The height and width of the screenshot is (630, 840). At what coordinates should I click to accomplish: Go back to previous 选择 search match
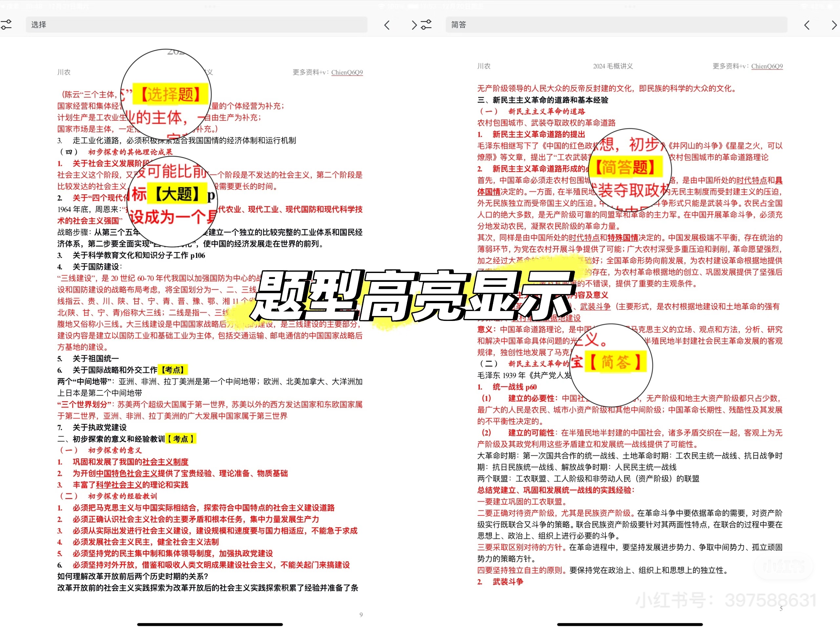[x=387, y=25]
